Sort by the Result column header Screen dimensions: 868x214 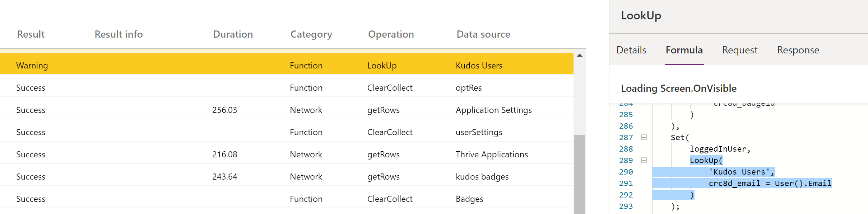coord(31,34)
